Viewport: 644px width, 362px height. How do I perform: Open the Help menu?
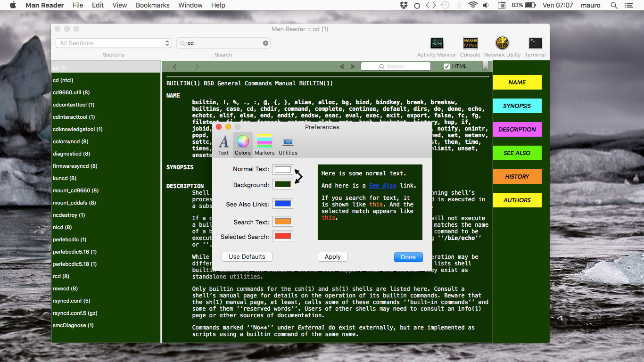coord(218,5)
